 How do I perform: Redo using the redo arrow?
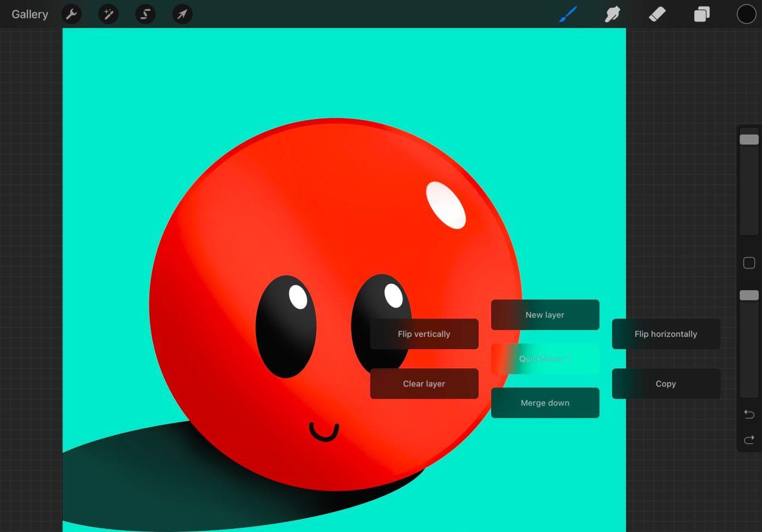[x=749, y=440]
